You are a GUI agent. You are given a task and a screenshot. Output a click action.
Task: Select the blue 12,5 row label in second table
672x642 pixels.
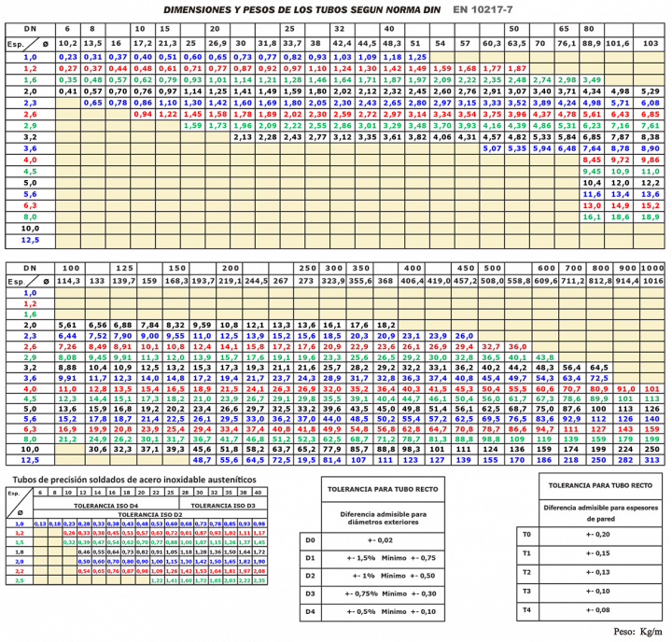point(30,458)
